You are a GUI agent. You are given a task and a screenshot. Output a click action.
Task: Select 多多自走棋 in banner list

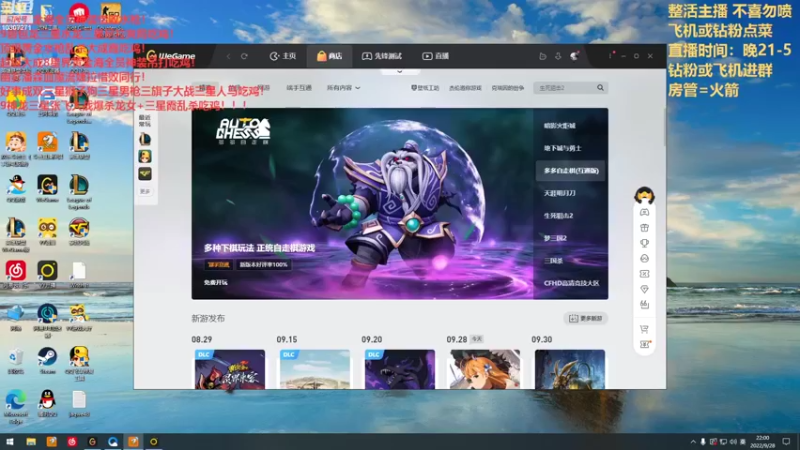pos(570,170)
